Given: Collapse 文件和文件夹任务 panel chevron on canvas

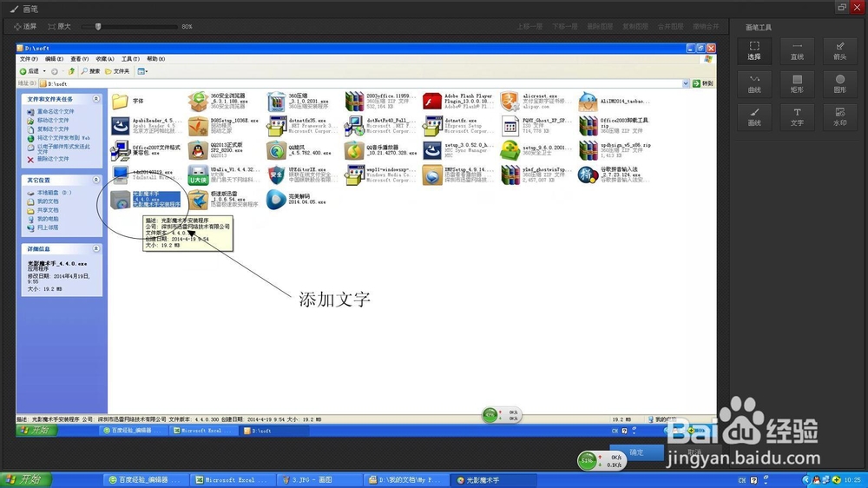Looking at the screenshot, I should (95, 99).
